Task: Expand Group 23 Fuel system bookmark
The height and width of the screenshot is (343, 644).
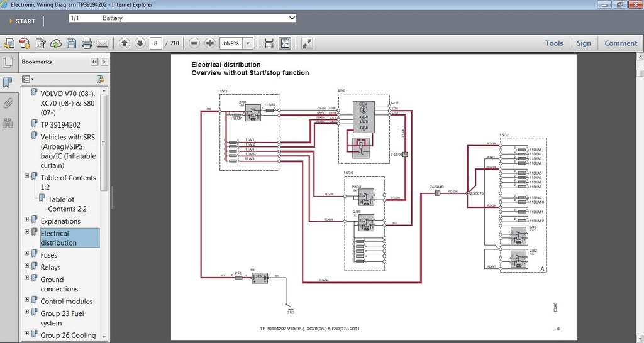Action: tap(26, 312)
